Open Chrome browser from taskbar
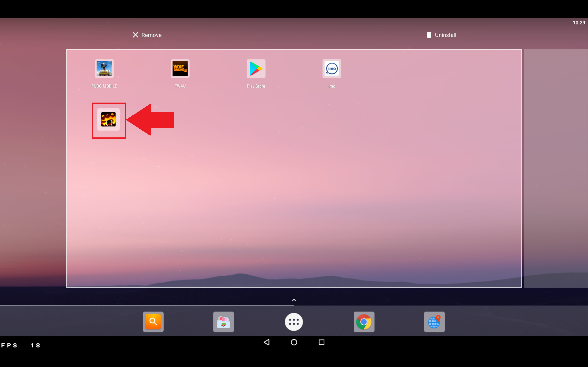 [364, 321]
